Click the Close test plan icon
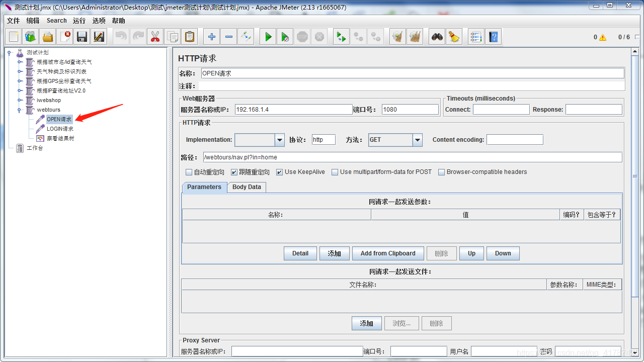This screenshot has width=644, height=362. coord(65,37)
